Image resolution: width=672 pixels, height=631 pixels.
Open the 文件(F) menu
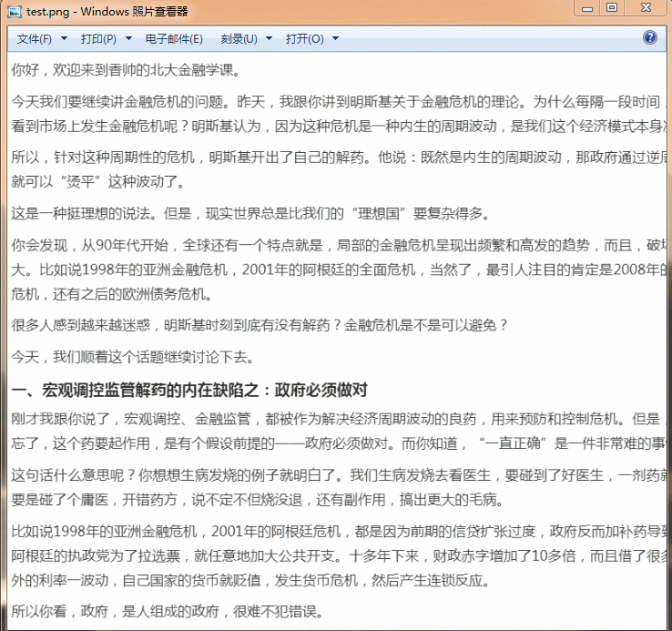point(35,39)
